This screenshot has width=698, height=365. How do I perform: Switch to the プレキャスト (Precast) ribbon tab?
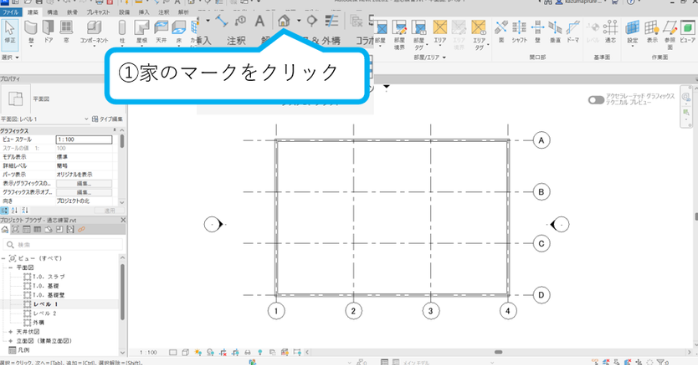point(98,12)
